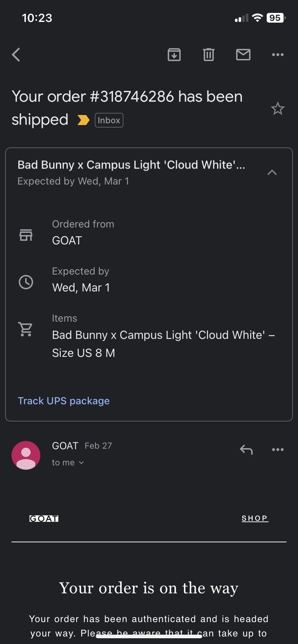Reply to GOAT's message
The width and height of the screenshot is (298, 644).
(x=246, y=450)
